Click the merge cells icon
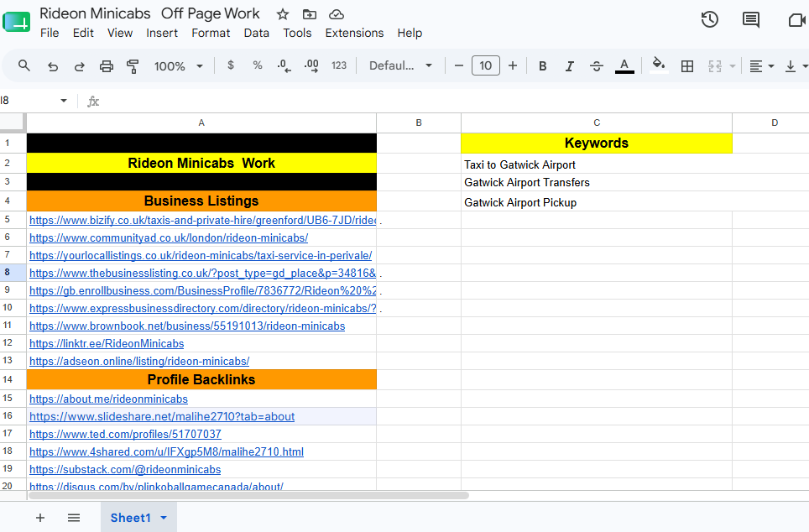The image size is (809, 532). point(714,66)
